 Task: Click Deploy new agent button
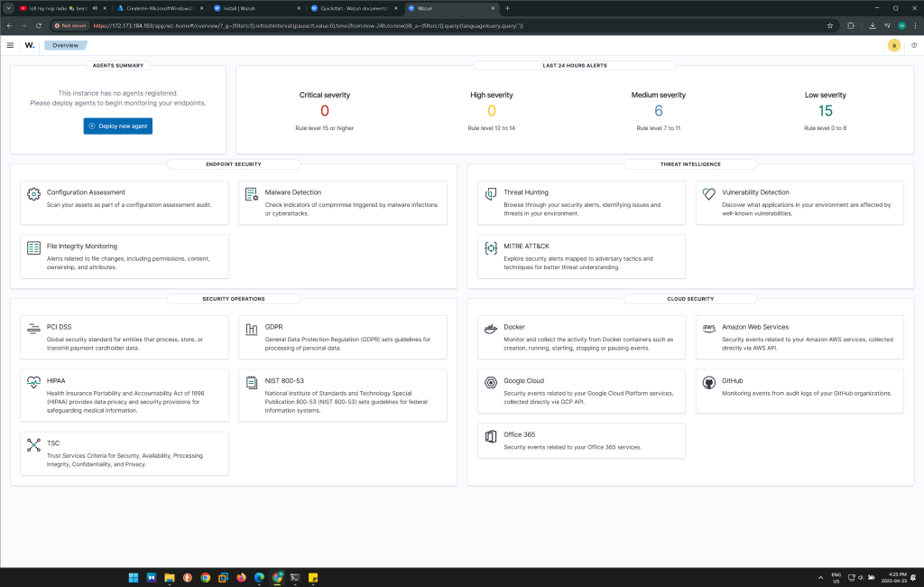point(118,126)
